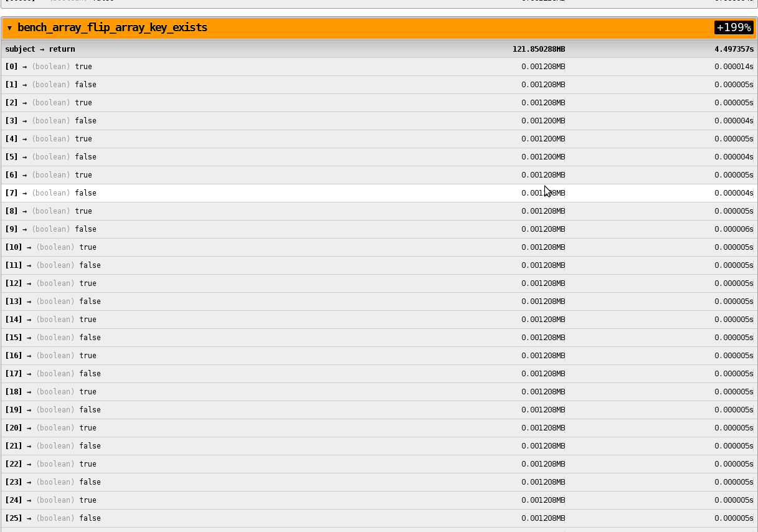Collapse the bench_array_flip_array_key_exists section
The image size is (758, 532).
[9, 28]
